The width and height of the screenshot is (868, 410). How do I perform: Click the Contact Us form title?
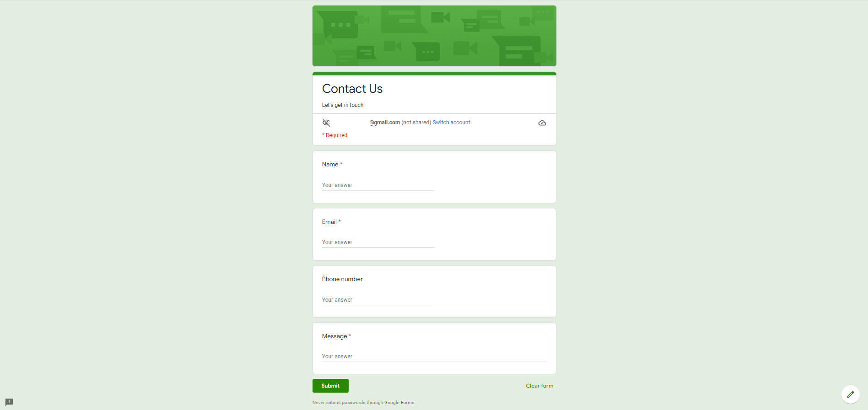click(352, 89)
